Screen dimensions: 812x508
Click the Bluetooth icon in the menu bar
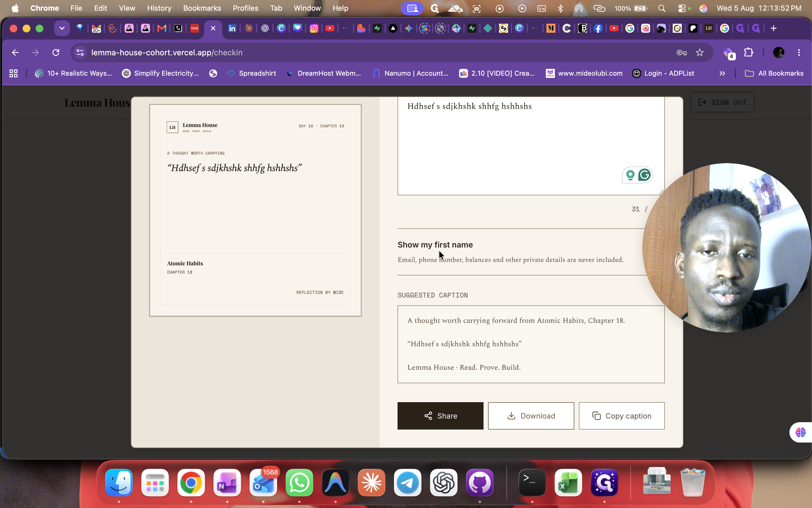(x=560, y=8)
